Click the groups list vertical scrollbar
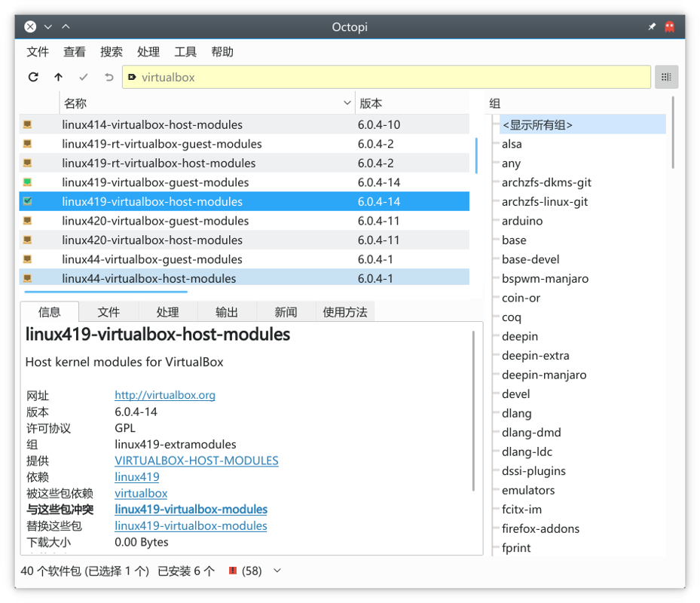The width and height of the screenshot is (700, 603). [x=673, y=133]
